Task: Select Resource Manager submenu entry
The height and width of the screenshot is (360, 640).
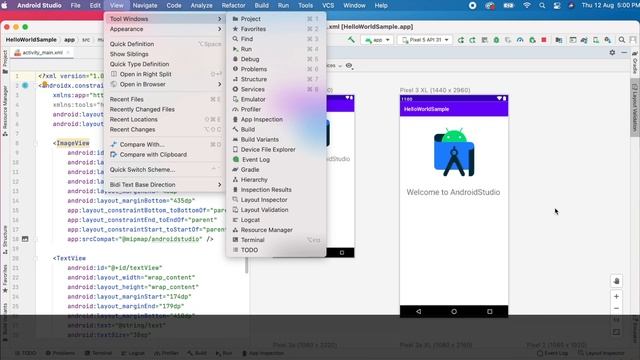Action: [x=276, y=230]
